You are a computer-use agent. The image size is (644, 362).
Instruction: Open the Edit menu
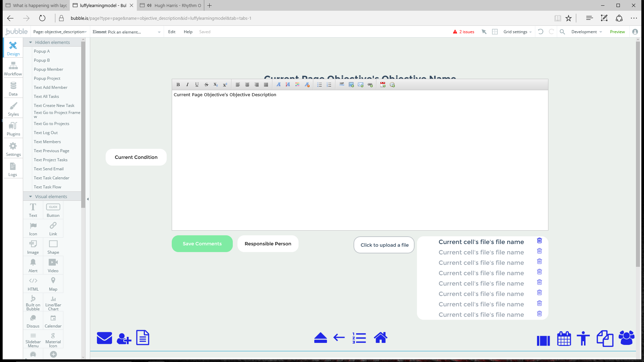click(172, 32)
